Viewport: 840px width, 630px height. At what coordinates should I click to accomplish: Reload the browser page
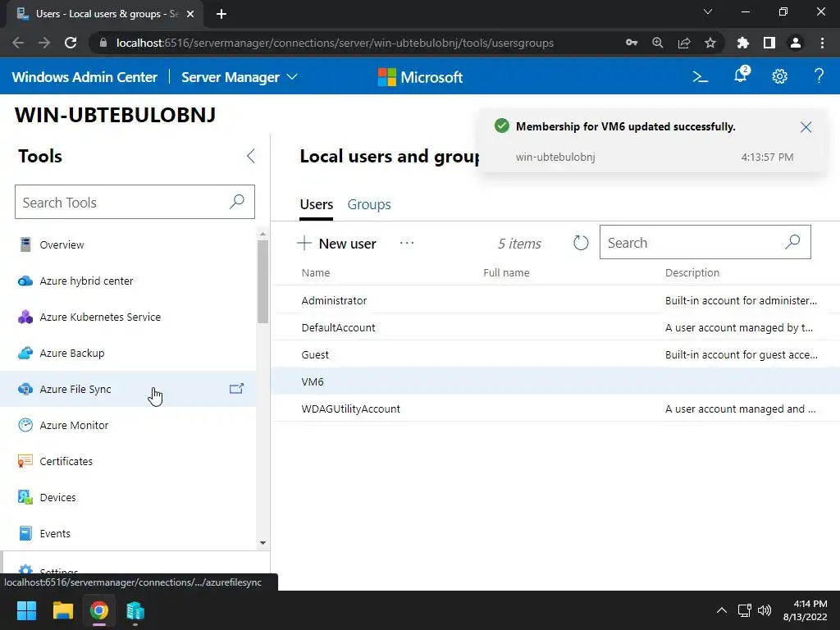[71, 43]
